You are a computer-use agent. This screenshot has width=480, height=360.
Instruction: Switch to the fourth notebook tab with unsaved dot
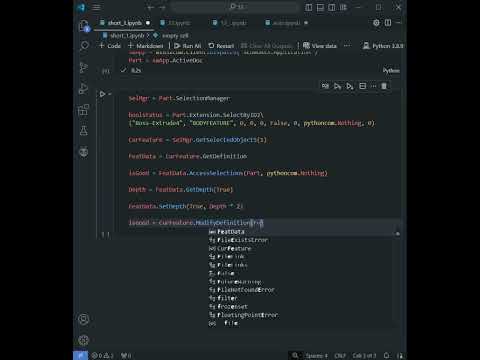(x=287, y=23)
